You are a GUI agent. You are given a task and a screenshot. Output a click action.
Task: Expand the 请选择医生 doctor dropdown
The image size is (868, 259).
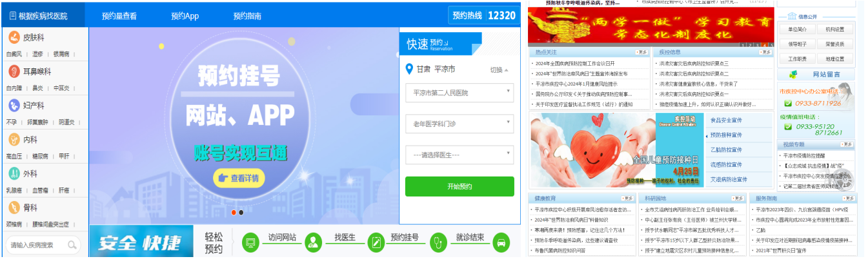tap(459, 155)
